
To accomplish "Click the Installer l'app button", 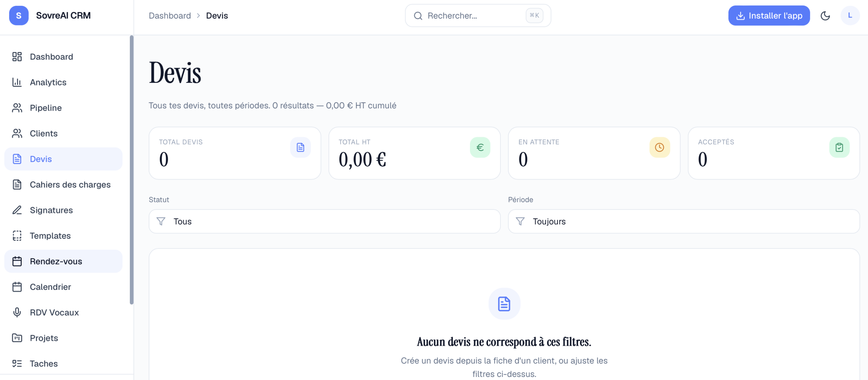I will click(x=769, y=16).
